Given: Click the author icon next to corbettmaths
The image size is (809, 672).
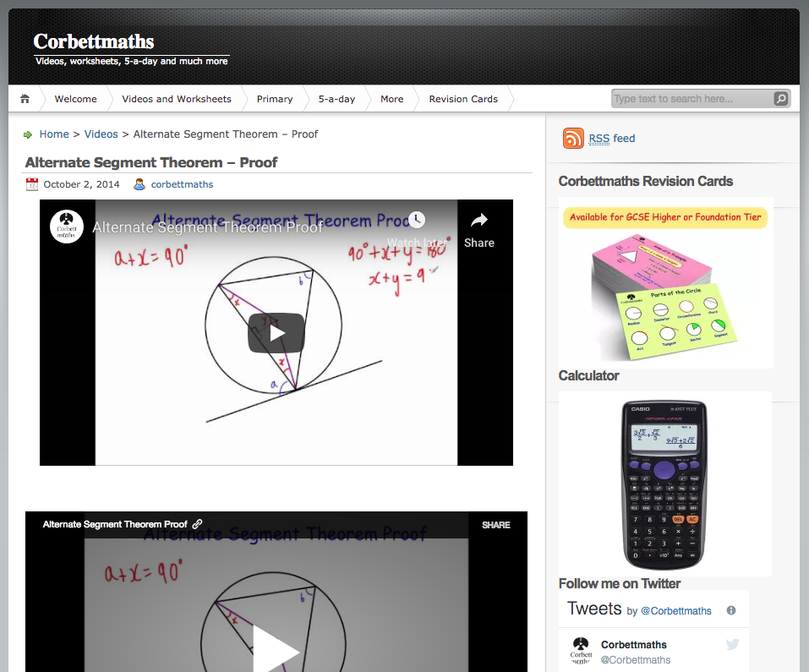Looking at the screenshot, I should pyautogui.click(x=139, y=184).
